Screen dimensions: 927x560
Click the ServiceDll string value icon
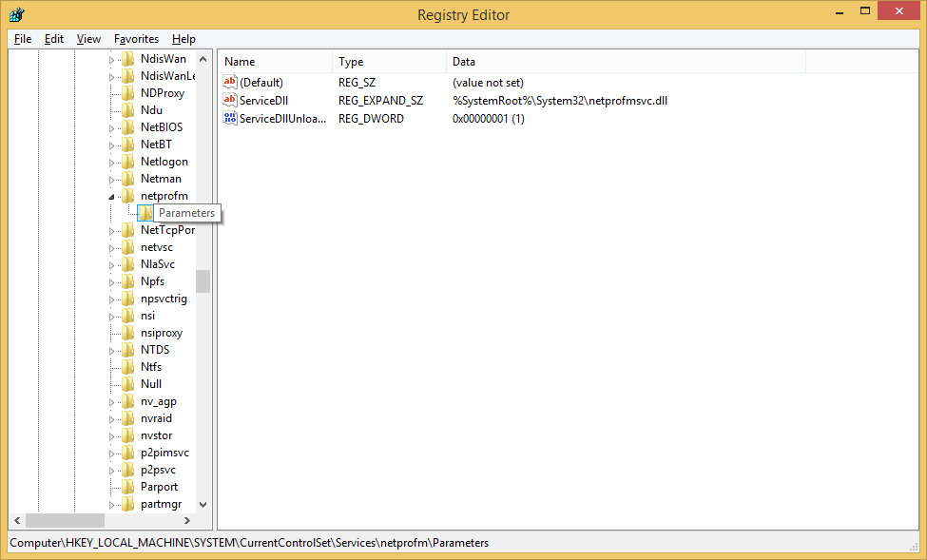click(x=229, y=101)
